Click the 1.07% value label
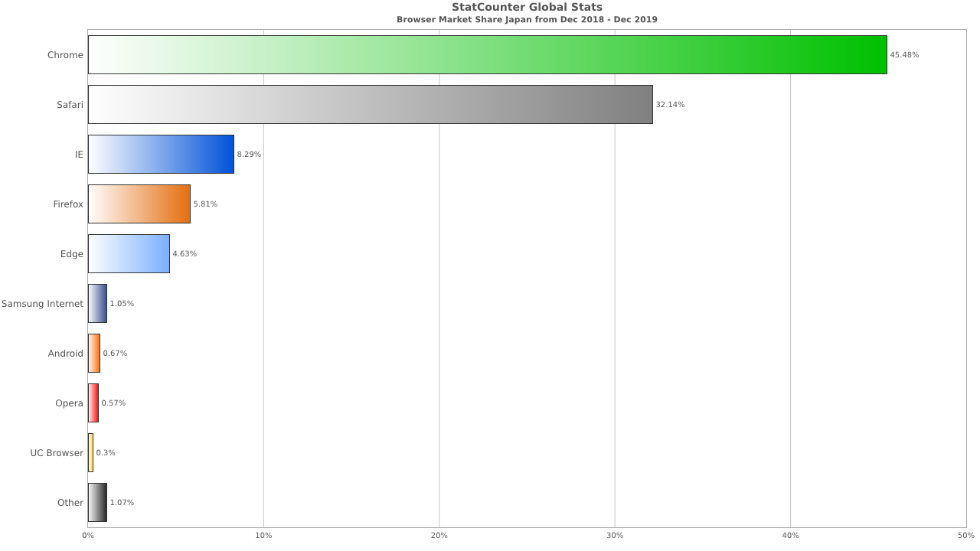Image resolution: width=980 pixels, height=551 pixels. (122, 503)
